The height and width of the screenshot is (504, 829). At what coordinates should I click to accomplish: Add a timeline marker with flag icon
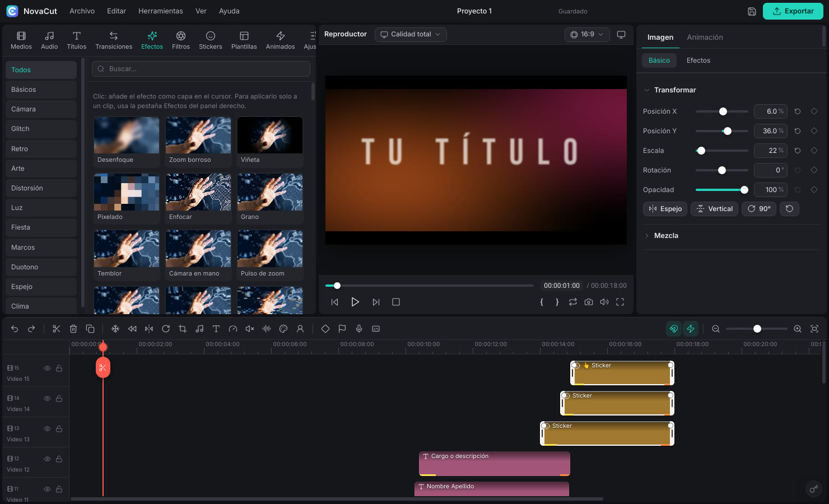coord(342,329)
